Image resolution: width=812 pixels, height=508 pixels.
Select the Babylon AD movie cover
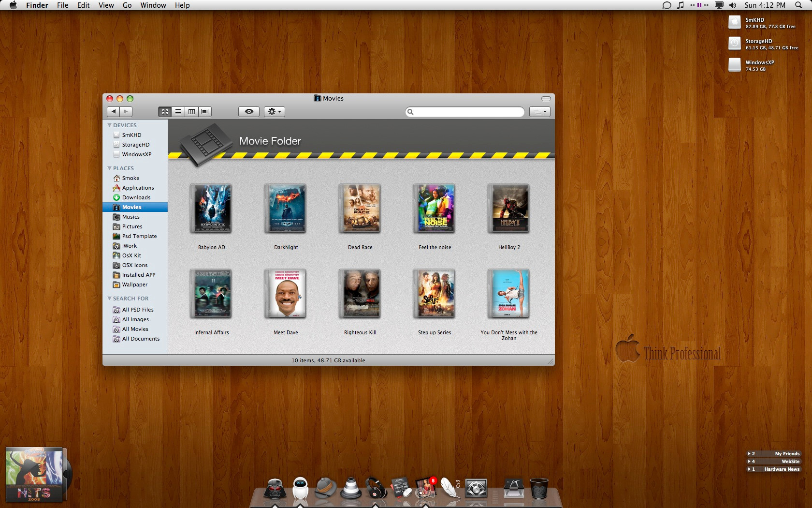tap(211, 209)
